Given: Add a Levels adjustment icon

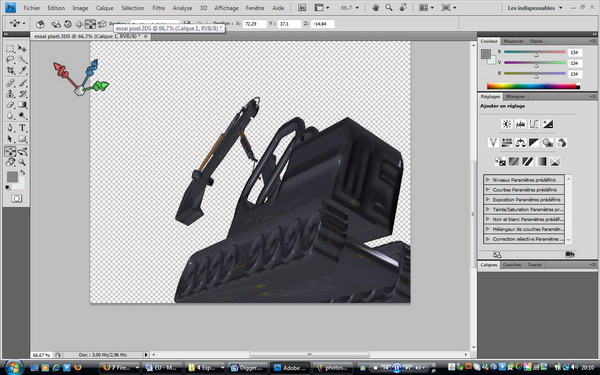Looking at the screenshot, I should [x=520, y=124].
